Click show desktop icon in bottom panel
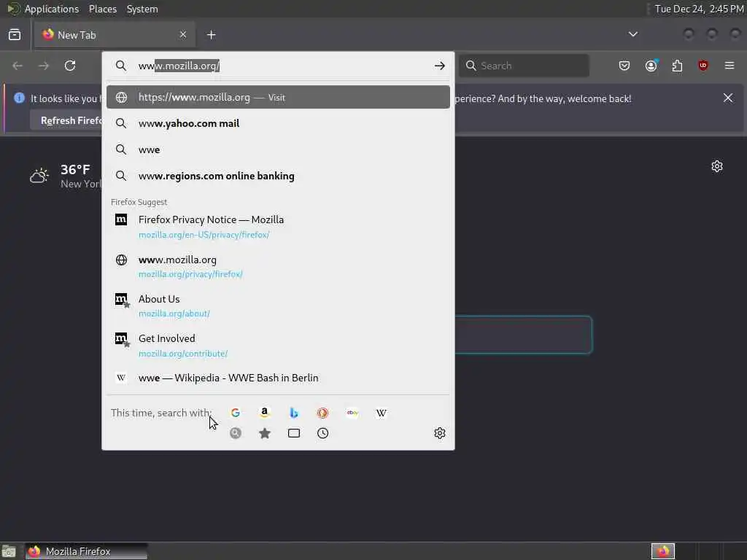Viewport: 747px width, 560px height. pyautogui.click(x=9, y=551)
